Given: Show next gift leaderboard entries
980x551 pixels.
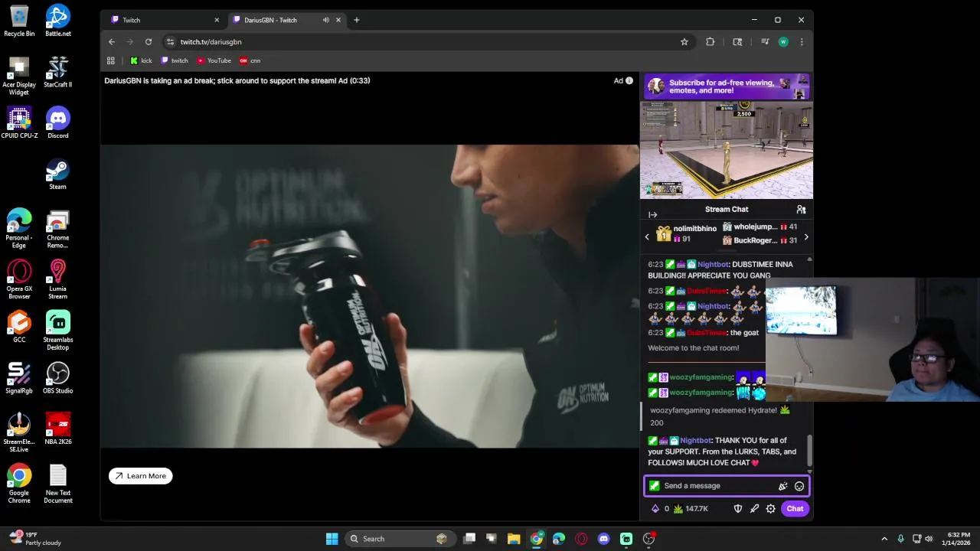Looking at the screenshot, I should pyautogui.click(x=805, y=237).
